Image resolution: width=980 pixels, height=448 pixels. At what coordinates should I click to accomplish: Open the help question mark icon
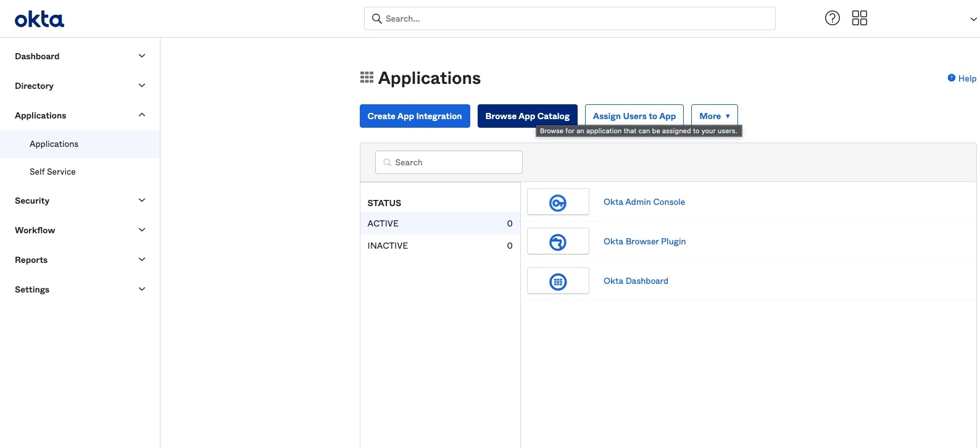click(x=832, y=19)
